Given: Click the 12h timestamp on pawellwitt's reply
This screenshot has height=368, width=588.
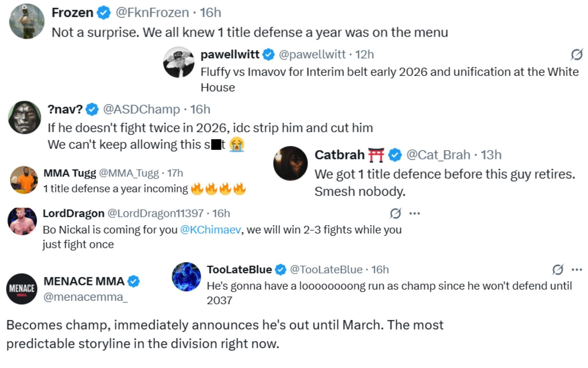Looking at the screenshot, I should point(367,55).
